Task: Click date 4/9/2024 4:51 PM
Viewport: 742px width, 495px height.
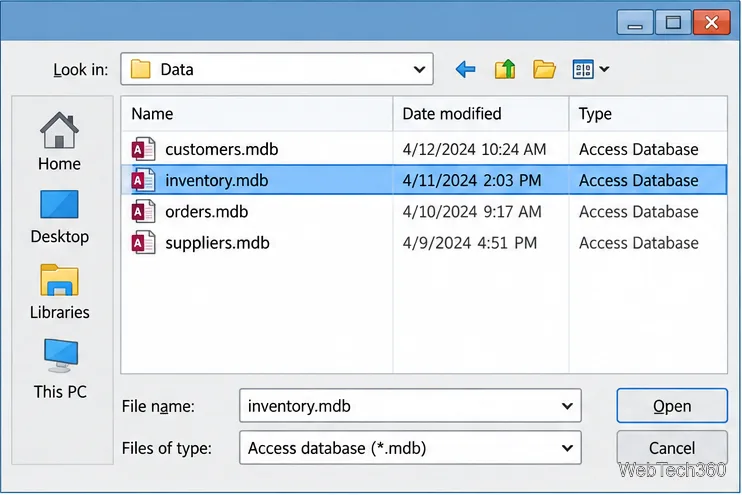Action: [x=470, y=243]
